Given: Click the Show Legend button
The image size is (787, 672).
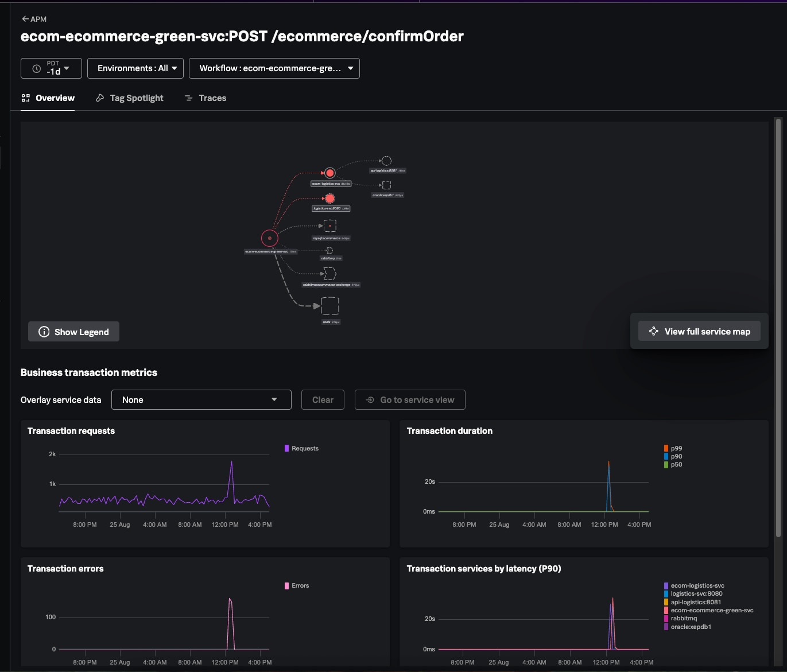Looking at the screenshot, I should click(x=73, y=332).
